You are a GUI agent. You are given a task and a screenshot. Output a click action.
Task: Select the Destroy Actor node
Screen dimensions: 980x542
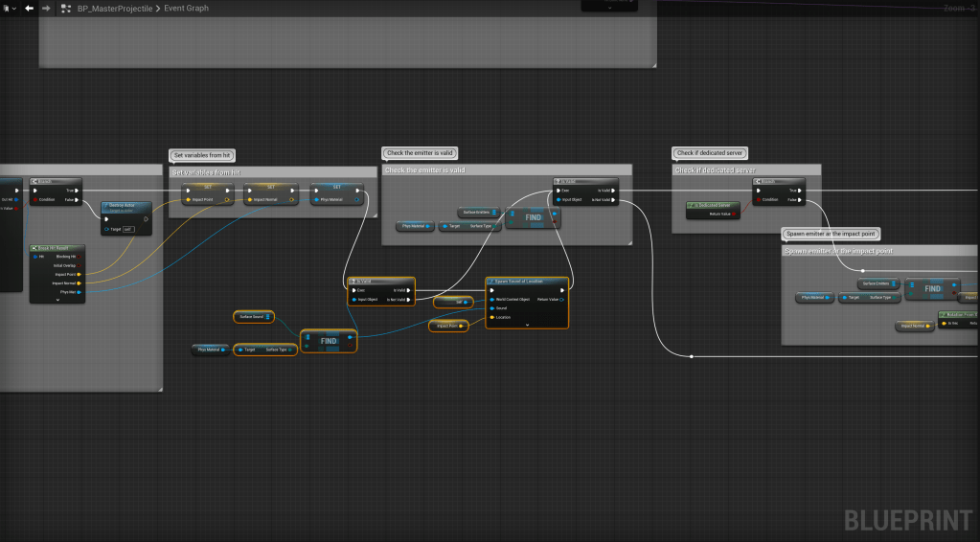click(x=121, y=205)
